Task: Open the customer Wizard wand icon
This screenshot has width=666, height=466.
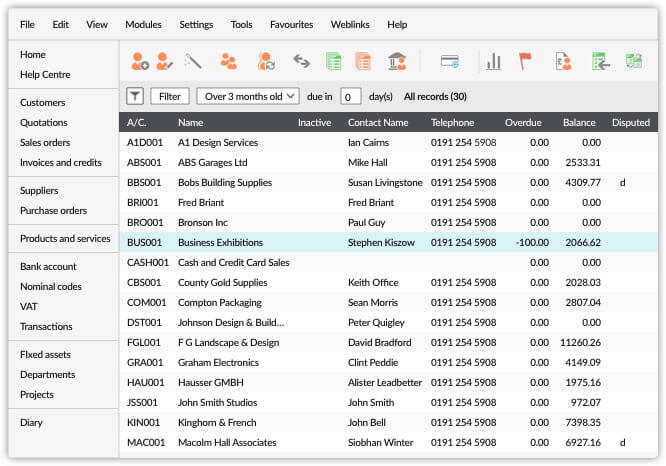Action: click(x=193, y=62)
